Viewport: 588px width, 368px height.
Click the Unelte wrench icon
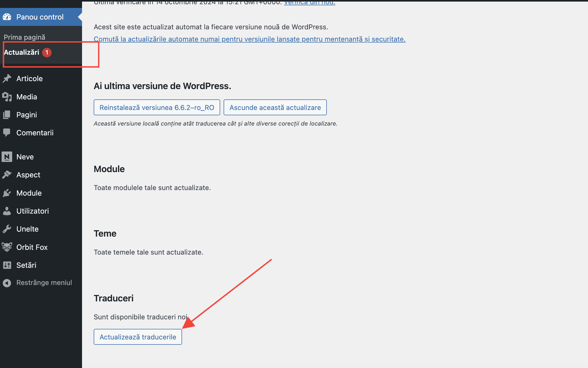(x=7, y=229)
